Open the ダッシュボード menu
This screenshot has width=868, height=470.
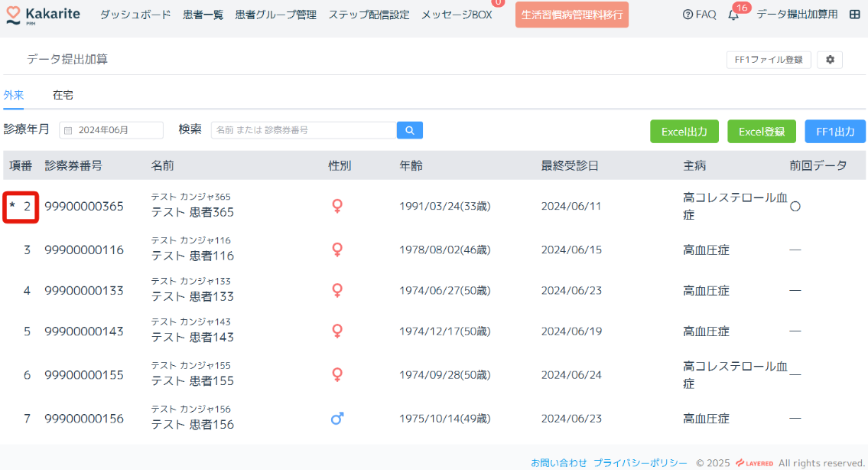pyautogui.click(x=135, y=15)
